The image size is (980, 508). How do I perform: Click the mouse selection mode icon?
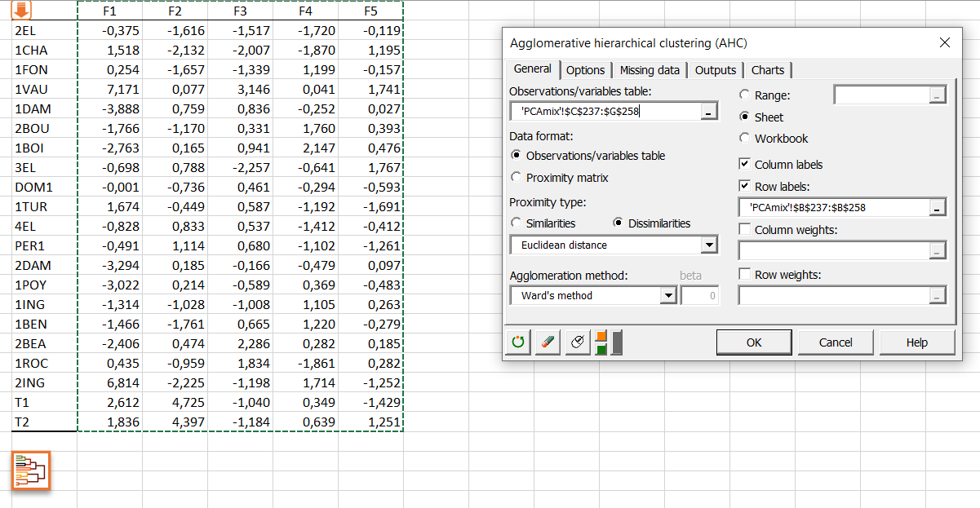click(578, 342)
